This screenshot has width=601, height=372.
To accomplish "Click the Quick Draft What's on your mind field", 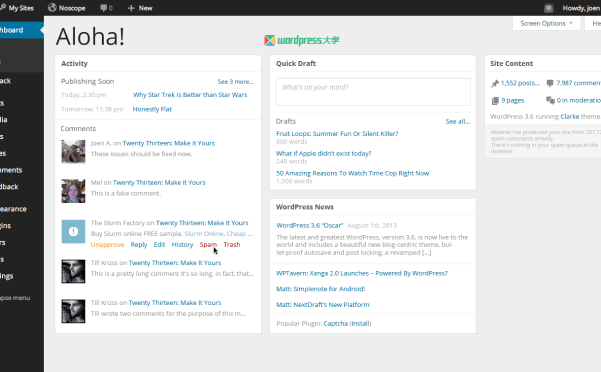I will (x=373, y=92).
